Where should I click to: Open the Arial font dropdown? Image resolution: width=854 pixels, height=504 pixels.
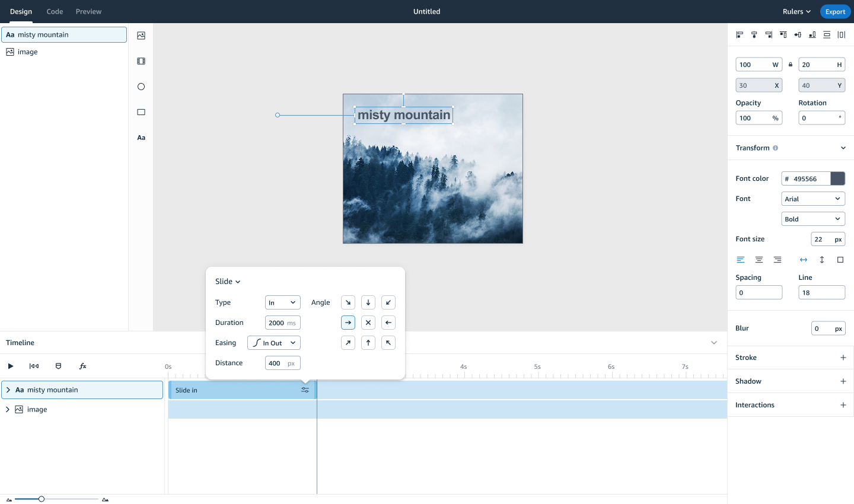coord(812,199)
